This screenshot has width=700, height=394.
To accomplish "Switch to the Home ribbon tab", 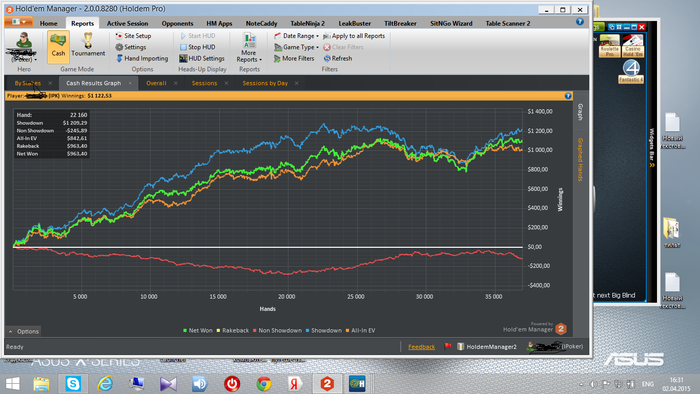I will pos(48,23).
